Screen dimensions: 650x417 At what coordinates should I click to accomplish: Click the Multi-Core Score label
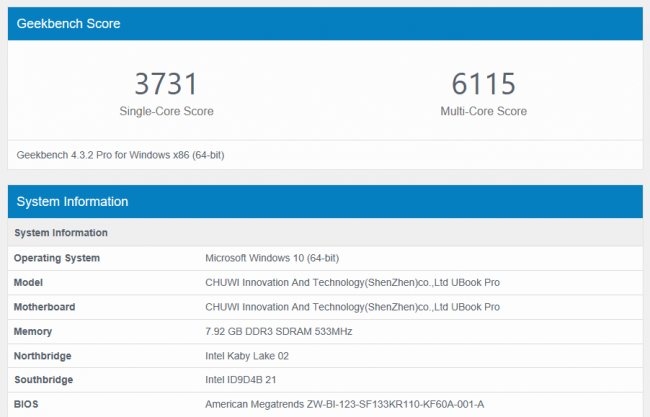[483, 111]
